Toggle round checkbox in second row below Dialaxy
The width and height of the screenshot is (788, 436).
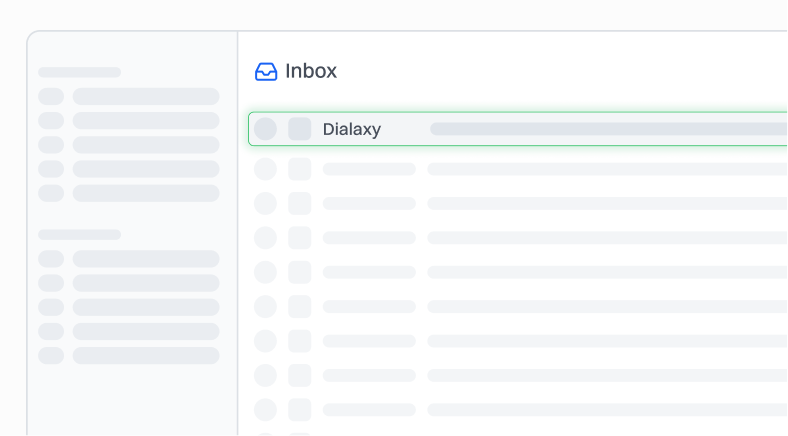pyautogui.click(x=265, y=203)
